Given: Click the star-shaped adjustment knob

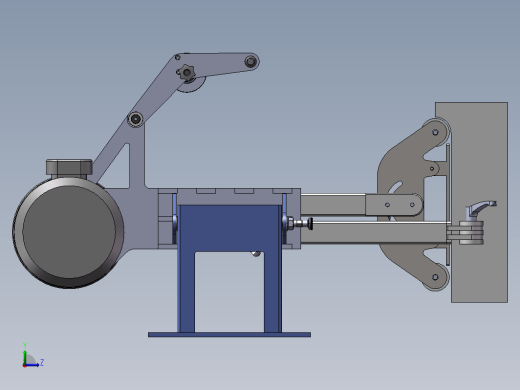Looking at the screenshot, I should click(186, 72).
